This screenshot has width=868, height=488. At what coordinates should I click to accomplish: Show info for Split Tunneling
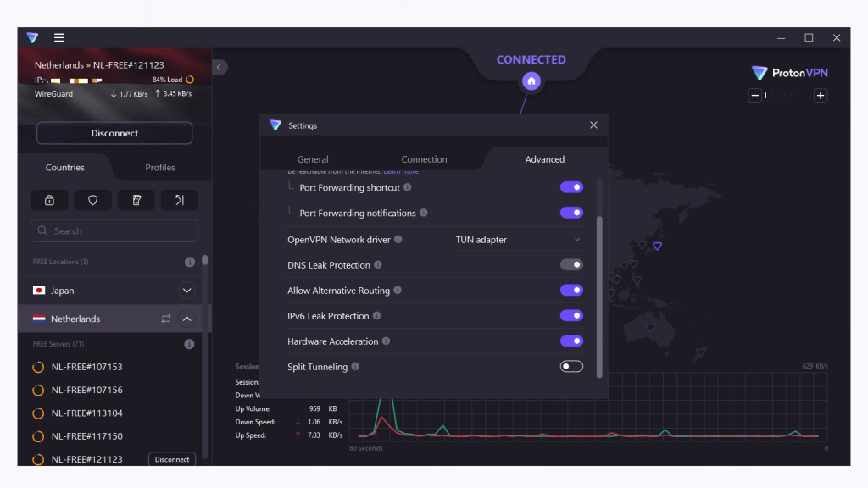(355, 367)
